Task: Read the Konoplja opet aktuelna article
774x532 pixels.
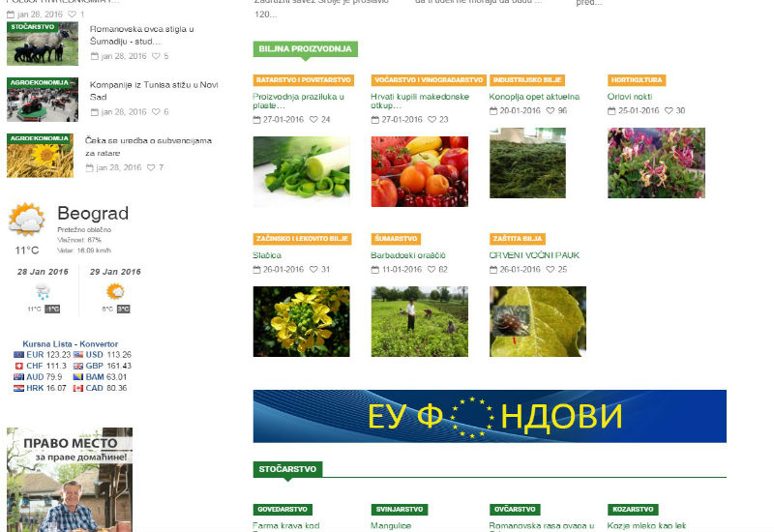Action: pyautogui.click(x=534, y=97)
